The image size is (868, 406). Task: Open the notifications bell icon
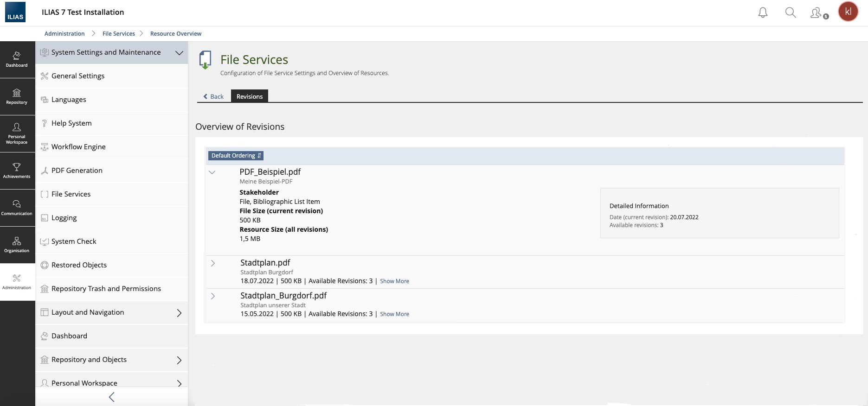tap(763, 13)
